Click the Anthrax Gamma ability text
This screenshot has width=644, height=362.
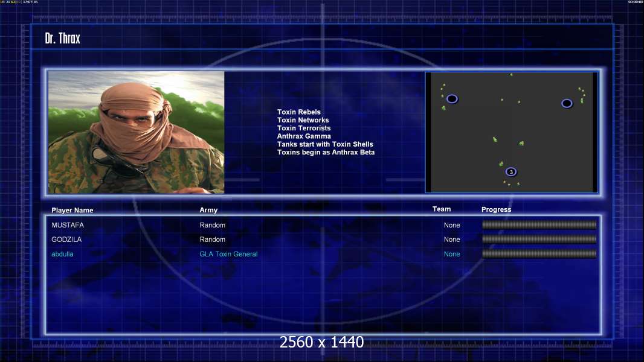[303, 136]
